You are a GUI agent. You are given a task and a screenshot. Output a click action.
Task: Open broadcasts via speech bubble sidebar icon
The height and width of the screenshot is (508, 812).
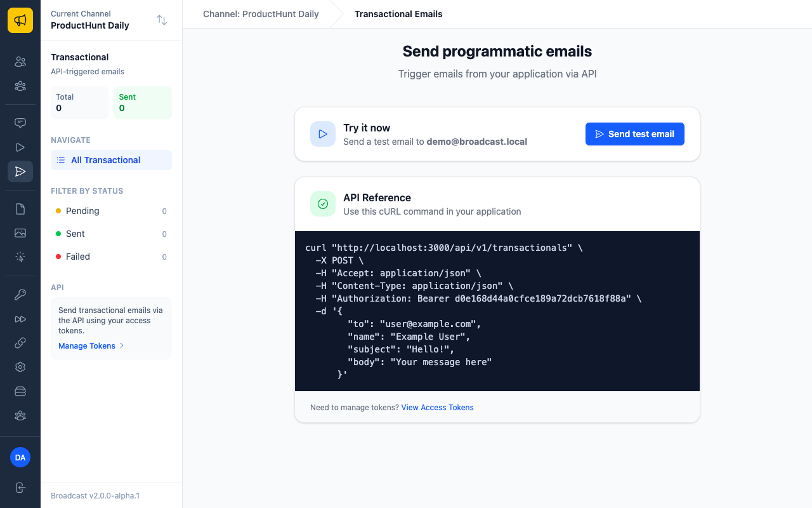click(20, 123)
